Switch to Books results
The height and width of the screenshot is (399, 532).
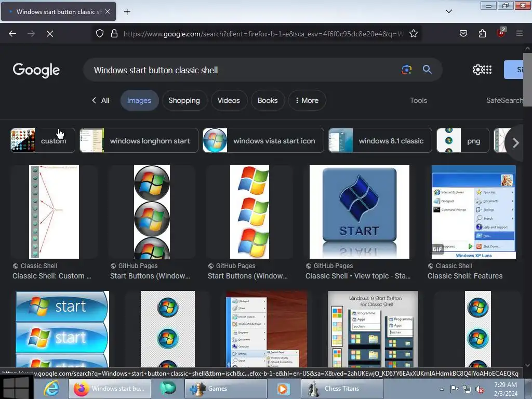(268, 100)
